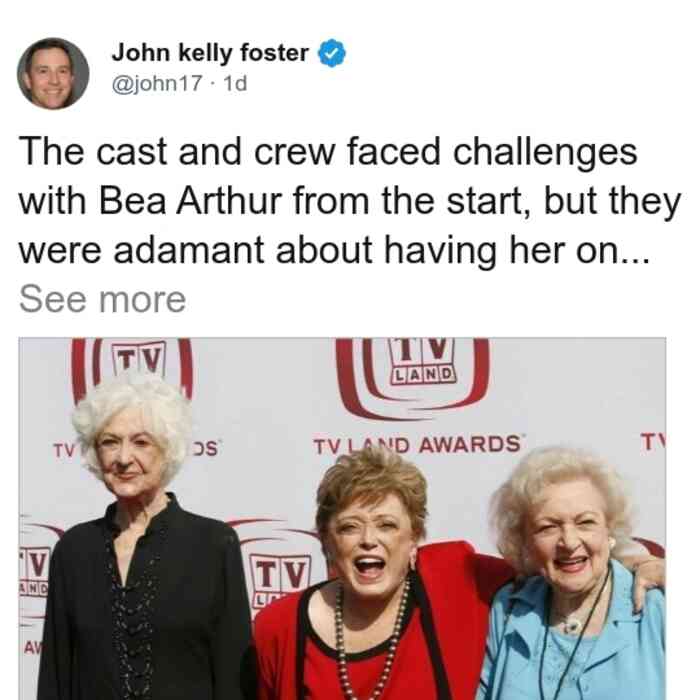Click the pearl necklace on the red outfit

point(370,643)
